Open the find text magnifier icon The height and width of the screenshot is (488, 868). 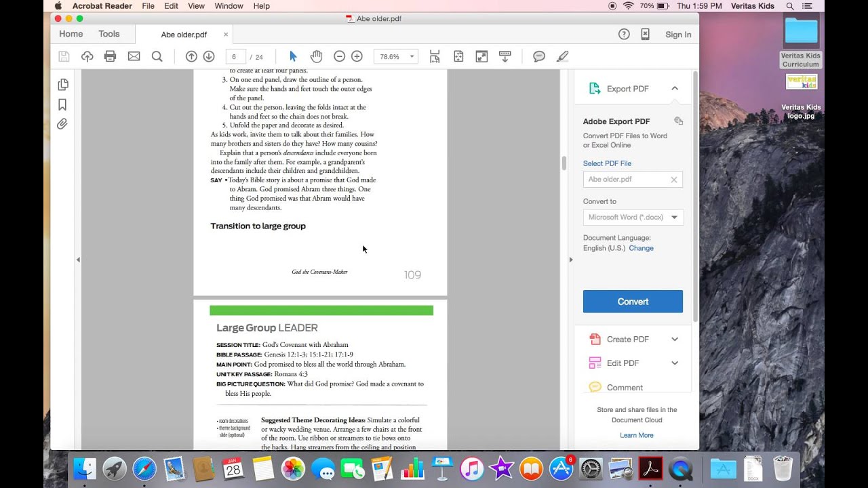(157, 56)
